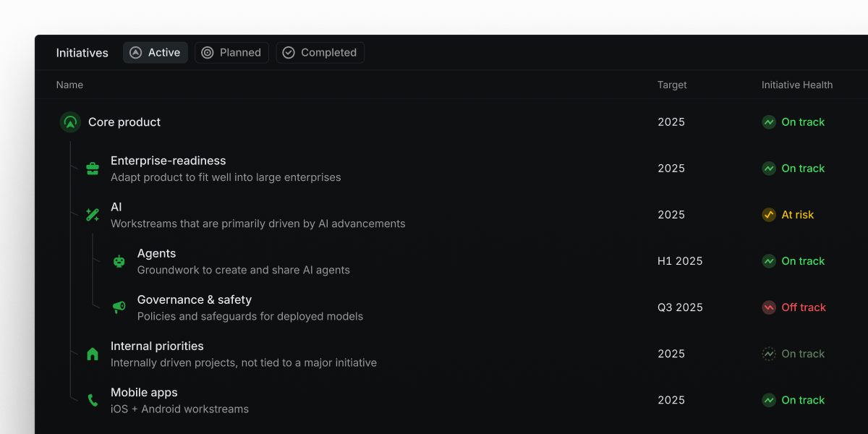Viewport: 868px width, 434px height.
Task: Click the briefcase icon beside Enterprise-readiness
Action: 93,168
